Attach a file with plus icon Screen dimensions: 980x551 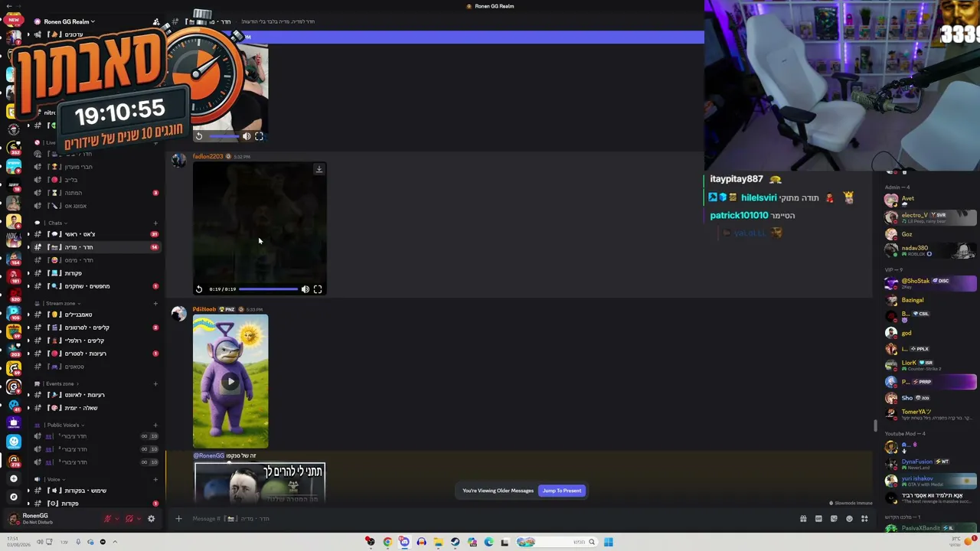click(178, 519)
